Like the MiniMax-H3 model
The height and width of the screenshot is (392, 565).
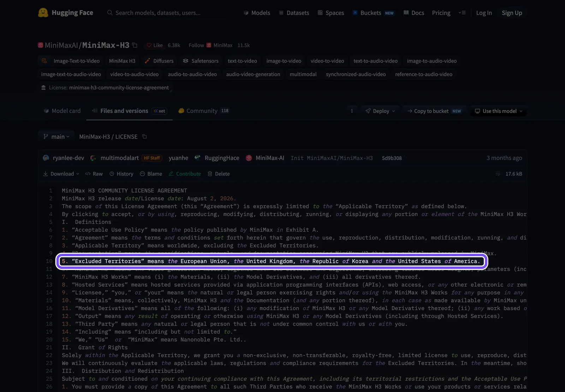click(x=155, y=45)
